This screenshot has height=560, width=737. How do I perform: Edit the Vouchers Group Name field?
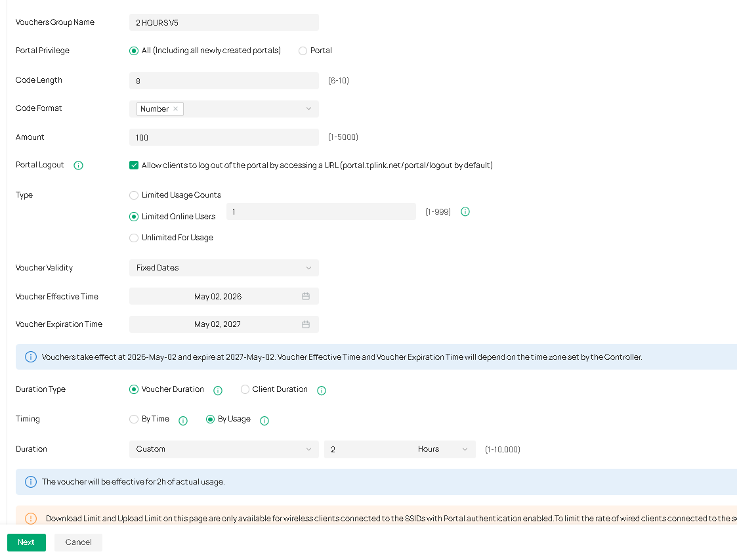(224, 22)
